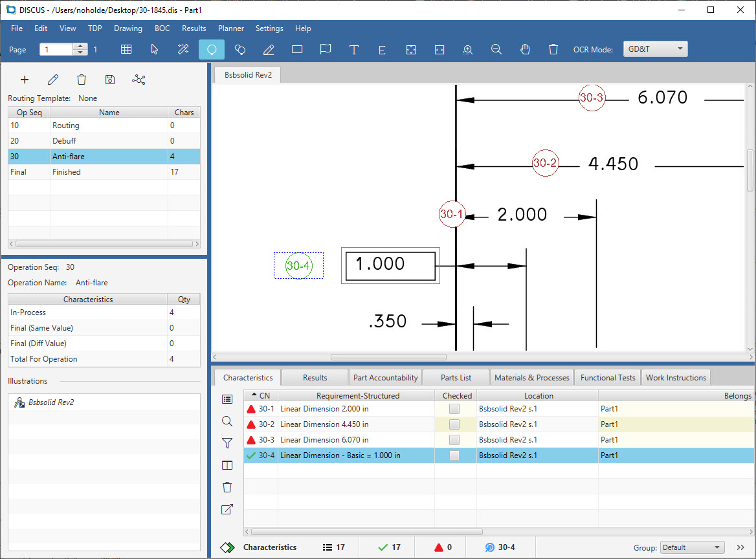
Task: Open the filter icon in the Characteristics panel
Action: pyautogui.click(x=227, y=443)
